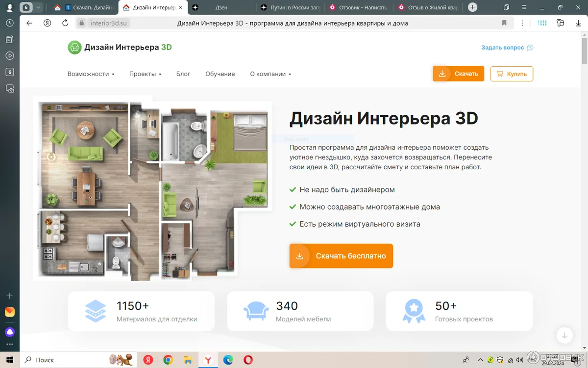Click "Есть режим виртуального визита" text

(360, 224)
